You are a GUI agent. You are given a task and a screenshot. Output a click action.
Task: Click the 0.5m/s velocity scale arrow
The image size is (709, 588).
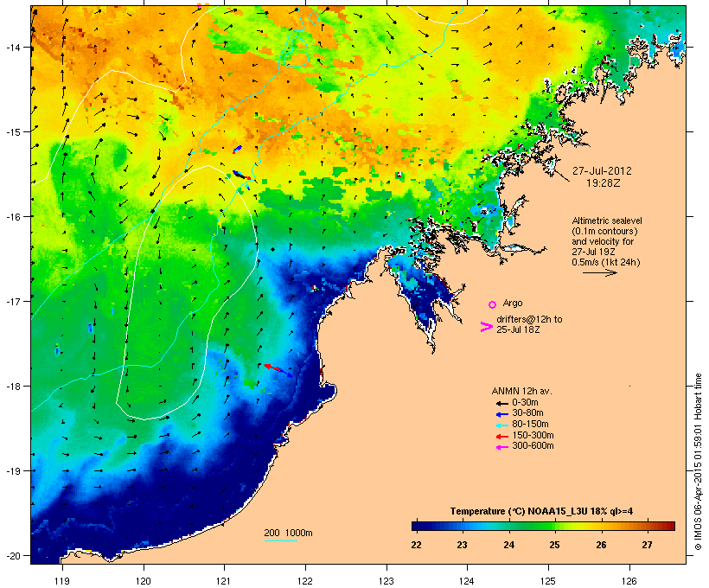point(599,272)
